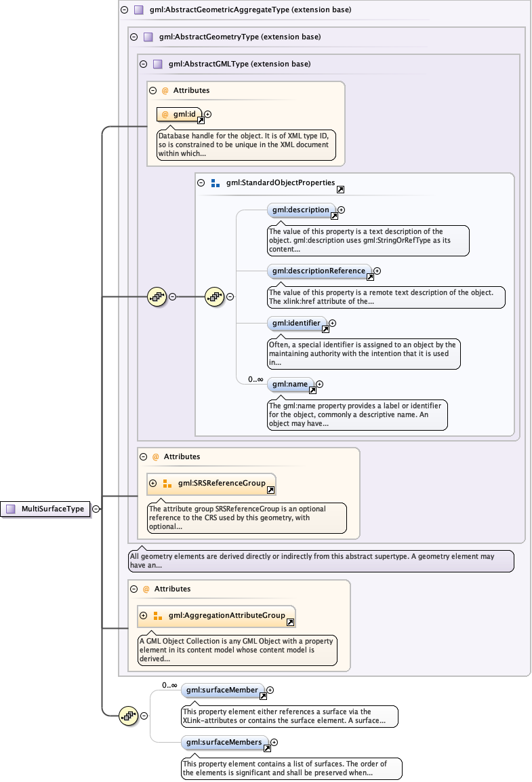
Task: Follow the gml:id reference arrow icon
Action: [x=201, y=120]
